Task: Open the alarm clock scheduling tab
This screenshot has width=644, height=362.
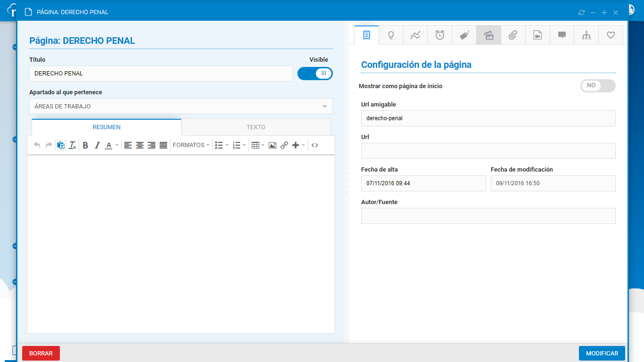Action: point(440,35)
